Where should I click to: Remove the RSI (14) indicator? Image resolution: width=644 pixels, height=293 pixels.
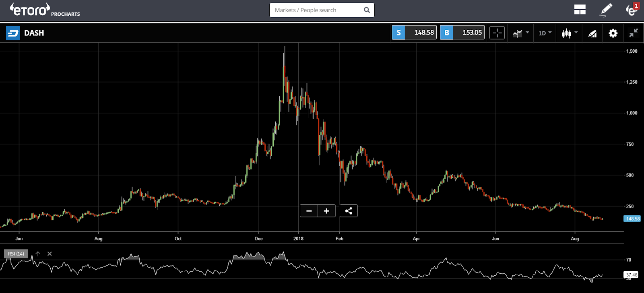point(50,254)
